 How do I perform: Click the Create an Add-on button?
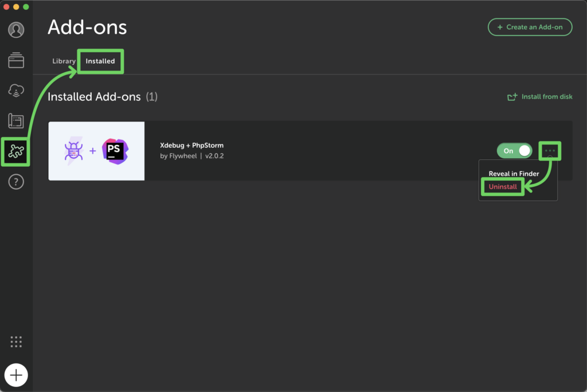click(530, 27)
